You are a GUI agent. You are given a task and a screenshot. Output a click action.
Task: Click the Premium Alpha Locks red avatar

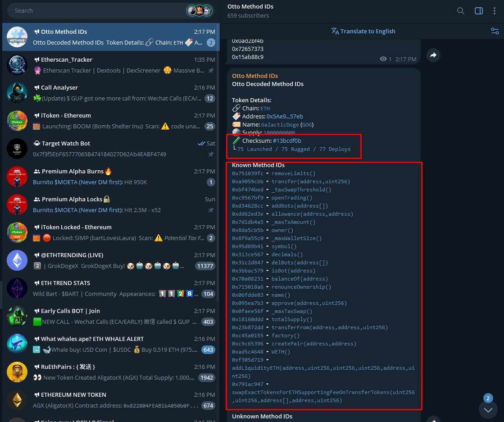(x=17, y=205)
